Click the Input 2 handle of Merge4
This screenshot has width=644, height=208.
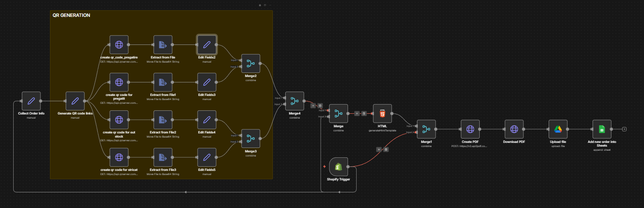click(x=284, y=104)
